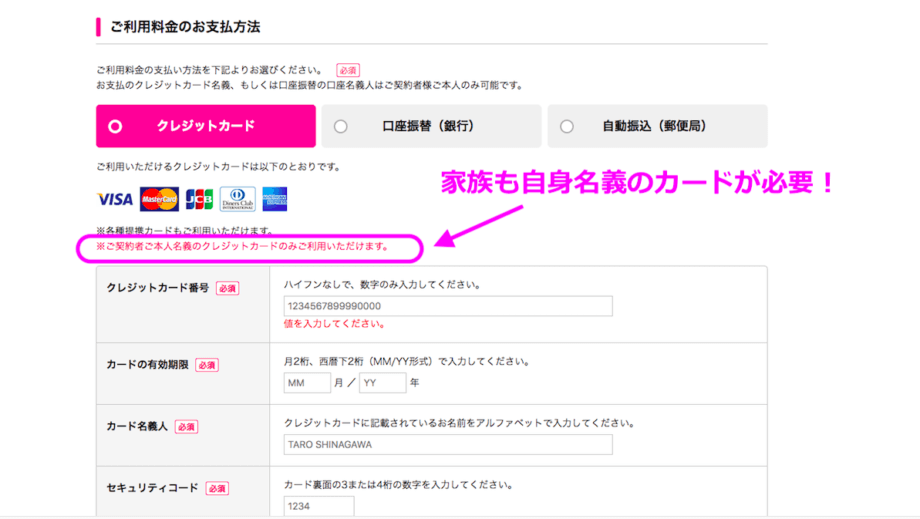Click the MM expiry month field
The height and width of the screenshot is (519, 920).
click(307, 383)
